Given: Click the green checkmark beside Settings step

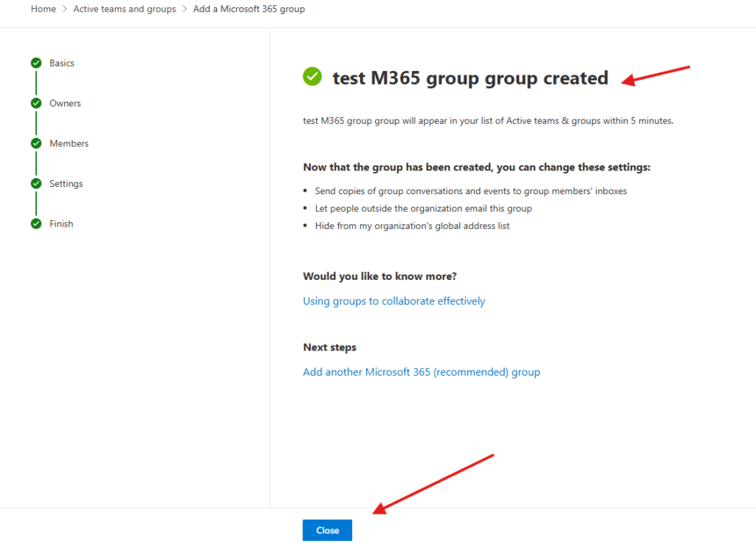Looking at the screenshot, I should point(36,184).
